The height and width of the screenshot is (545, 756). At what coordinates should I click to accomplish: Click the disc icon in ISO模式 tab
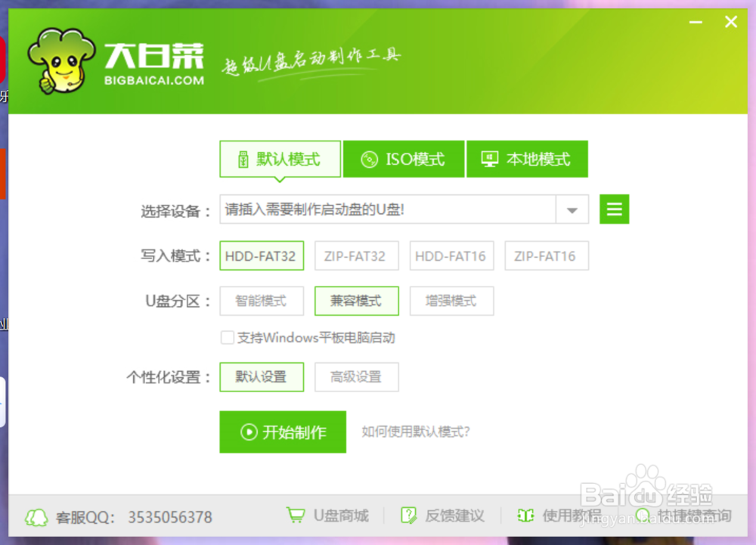coord(370,159)
